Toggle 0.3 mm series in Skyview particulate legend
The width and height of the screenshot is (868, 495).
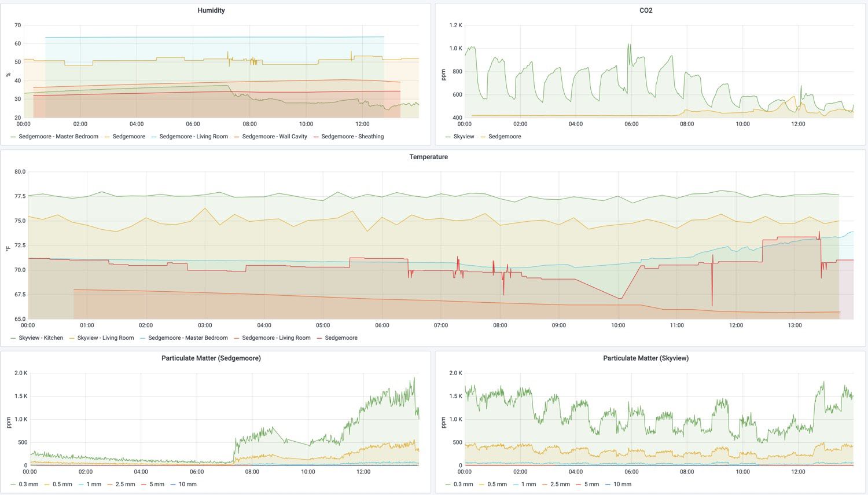pos(463,485)
